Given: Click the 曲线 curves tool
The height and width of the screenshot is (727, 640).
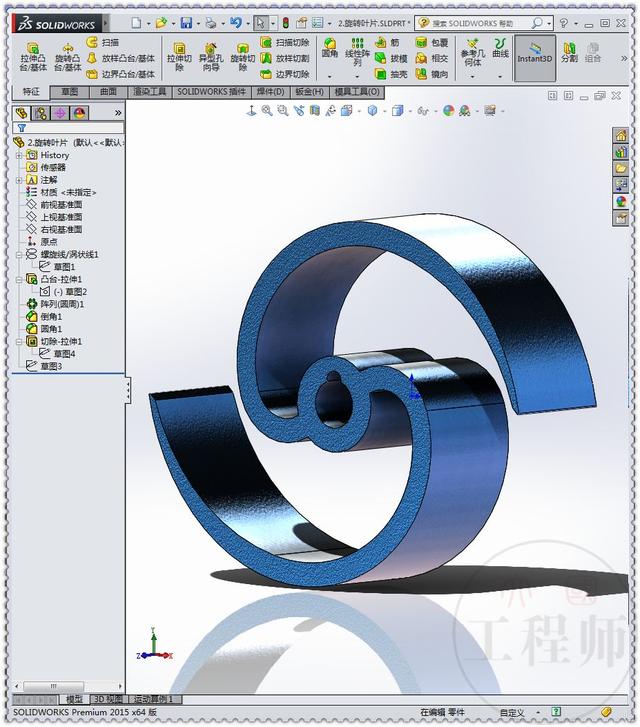Looking at the screenshot, I should tap(500, 48).
